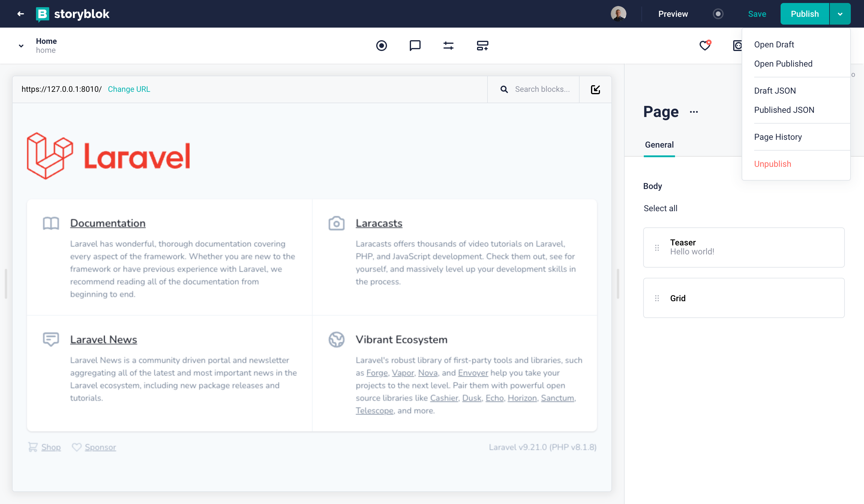
Task: Click the Change URL link
Action: [x=129, y=89]
